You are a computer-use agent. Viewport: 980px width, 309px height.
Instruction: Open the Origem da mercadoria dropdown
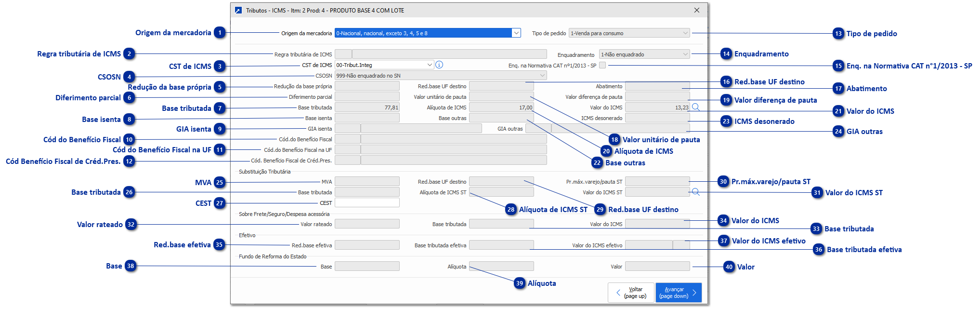coord(516,33)
